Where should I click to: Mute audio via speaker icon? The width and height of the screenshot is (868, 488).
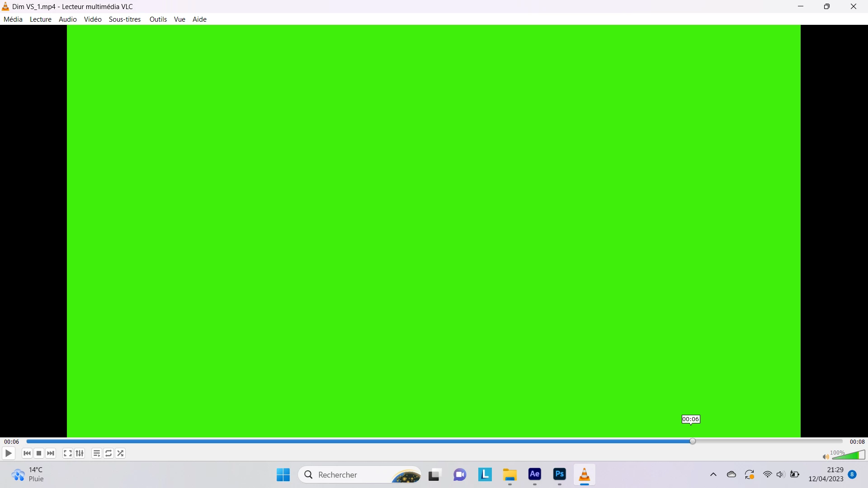pyautogui.click(x=826, y=456)
